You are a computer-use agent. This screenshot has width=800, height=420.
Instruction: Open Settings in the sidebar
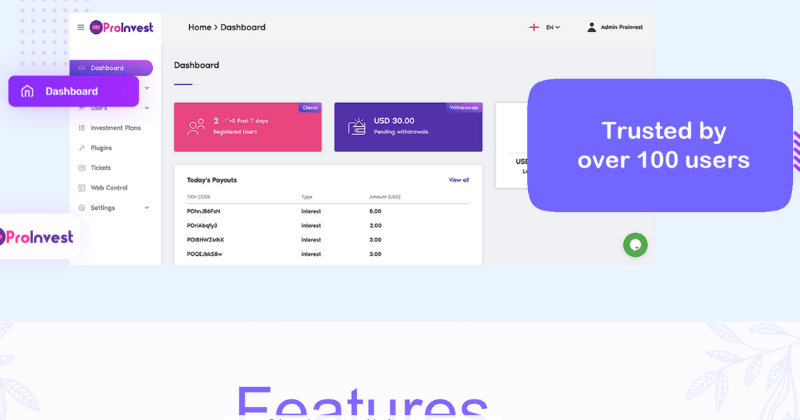[103, 208]
